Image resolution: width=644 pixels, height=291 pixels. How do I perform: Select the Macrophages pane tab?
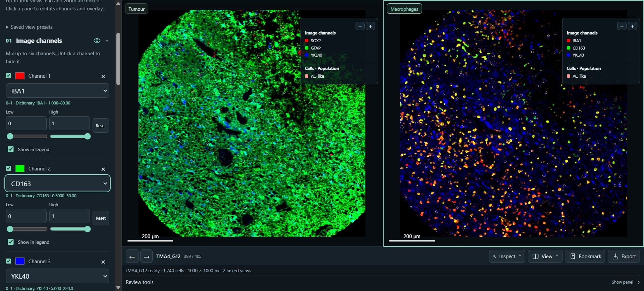tap(404, 9)
